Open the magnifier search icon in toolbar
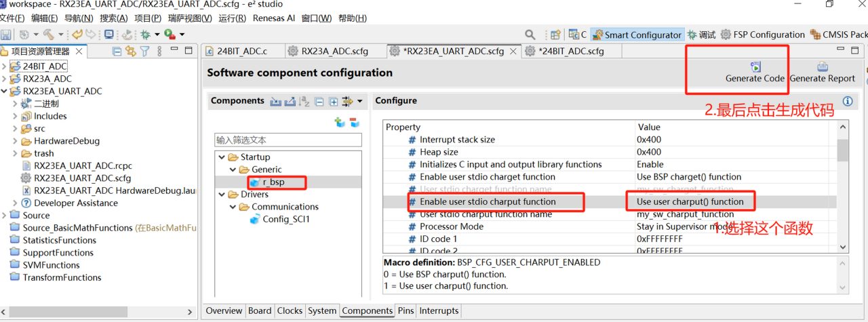Viewport: 868px width, 322px height. (x=530, y=35)
